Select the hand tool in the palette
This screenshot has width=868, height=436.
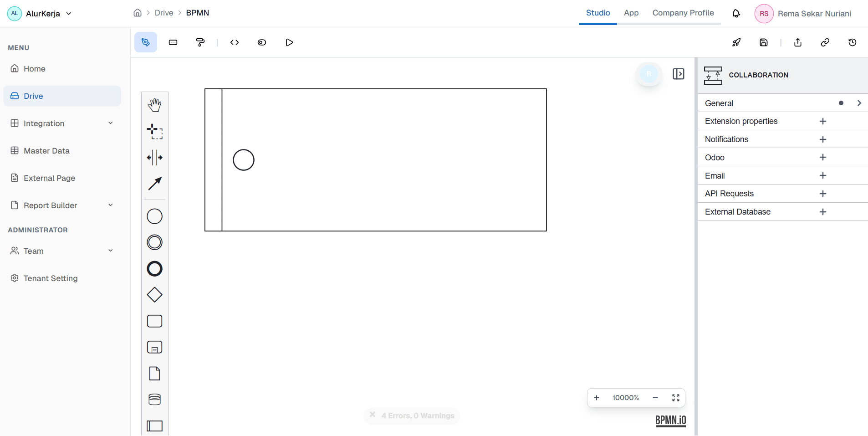point(154,104)
